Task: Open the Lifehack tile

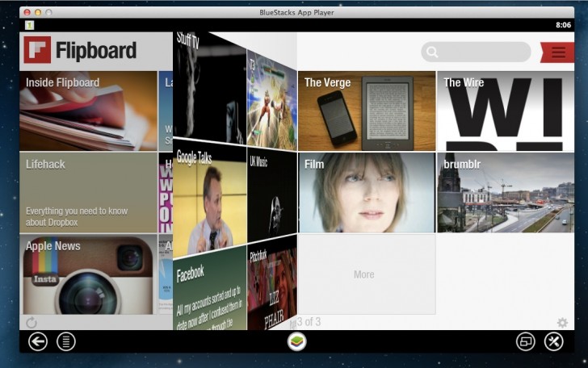Action: tap(88, 192)
